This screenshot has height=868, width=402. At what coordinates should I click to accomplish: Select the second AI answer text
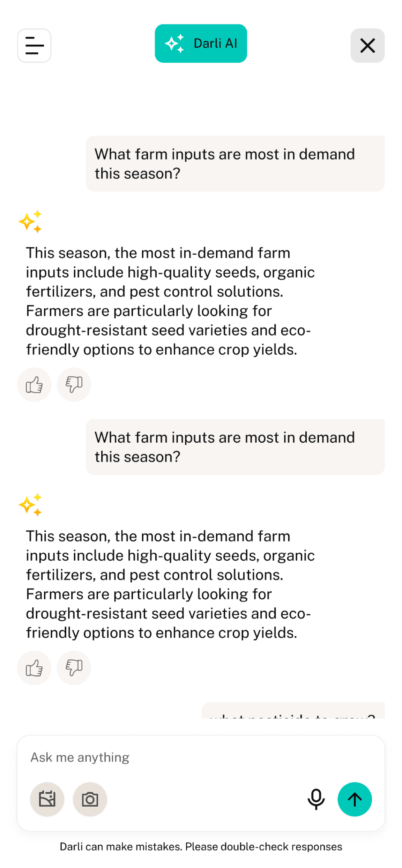pos(170,584)
